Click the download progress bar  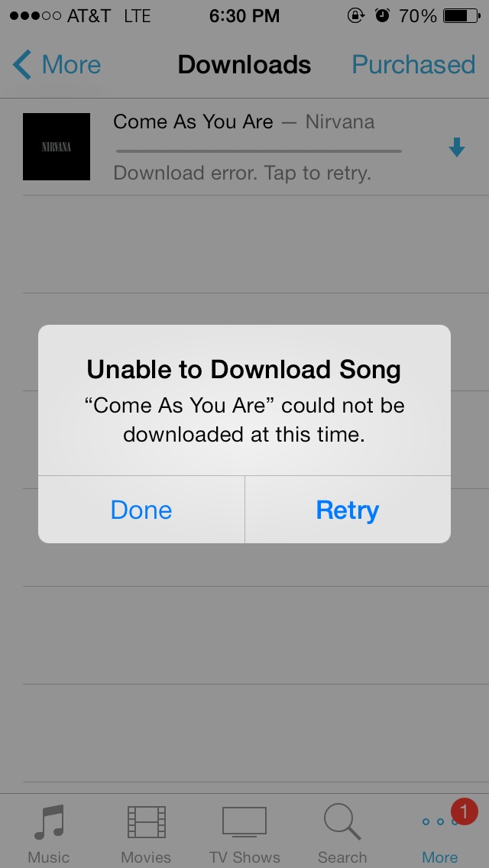(258, 151)
